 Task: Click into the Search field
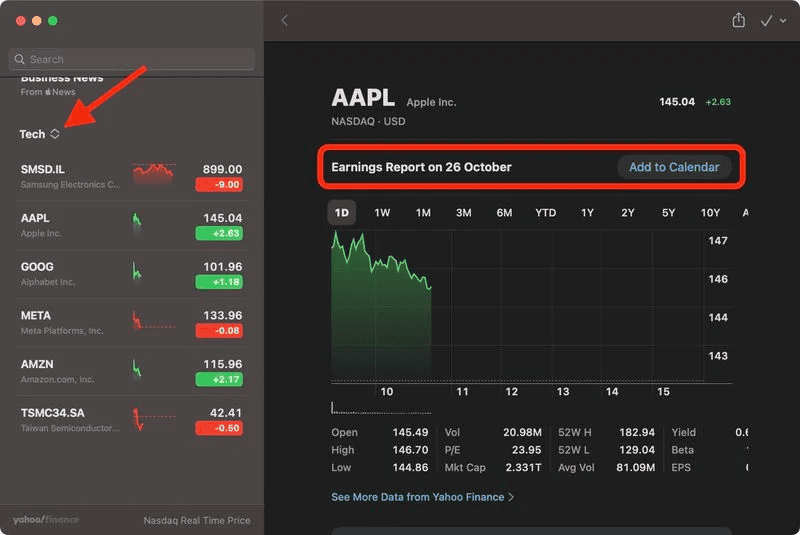pyautogui.click(x=135, y=60)
